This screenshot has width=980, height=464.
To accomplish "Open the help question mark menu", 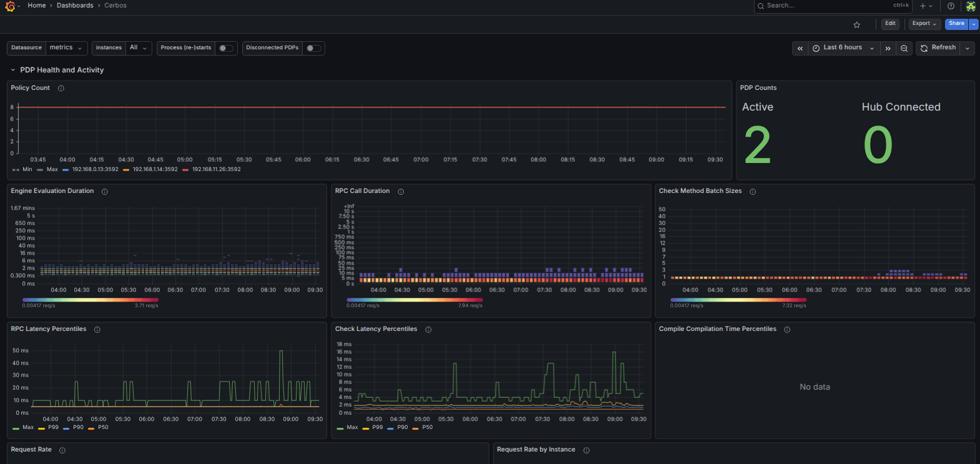I will (x=951, y=6).
